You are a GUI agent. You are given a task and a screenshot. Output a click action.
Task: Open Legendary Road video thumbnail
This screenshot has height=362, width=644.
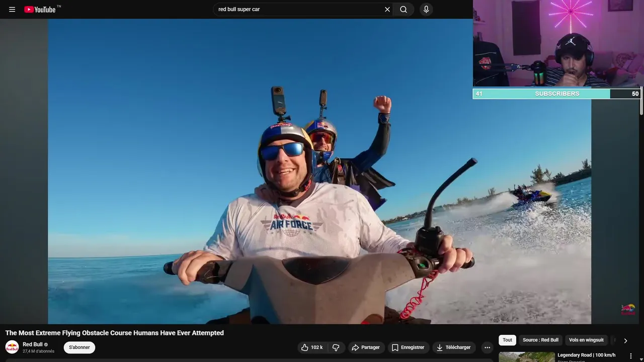point(527,357)
